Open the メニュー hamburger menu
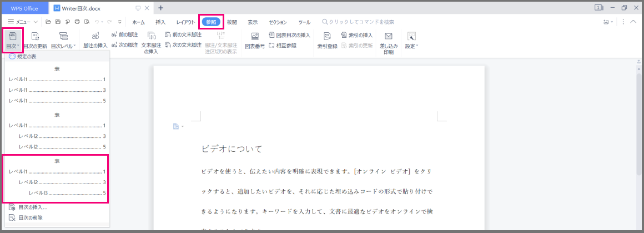 point(23,22)
